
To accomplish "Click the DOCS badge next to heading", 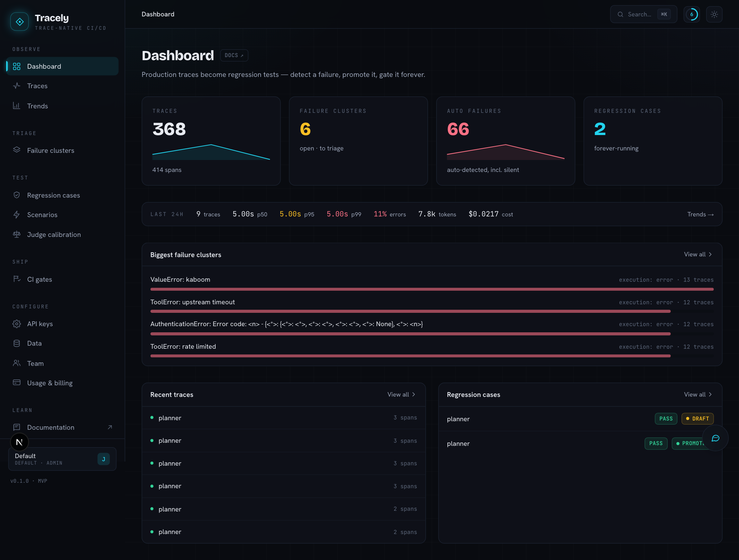I will (x=234, y=55).
